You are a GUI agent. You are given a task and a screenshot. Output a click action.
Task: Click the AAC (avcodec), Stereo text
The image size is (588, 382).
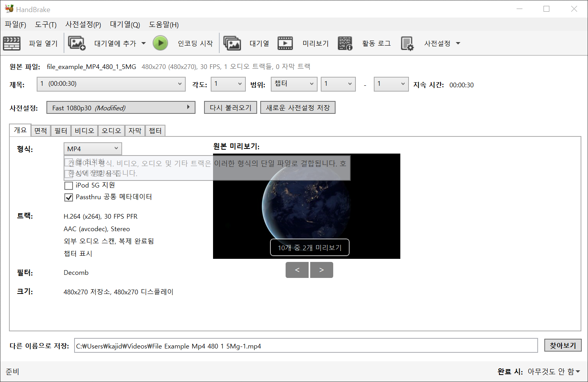[x=97, y=229]
